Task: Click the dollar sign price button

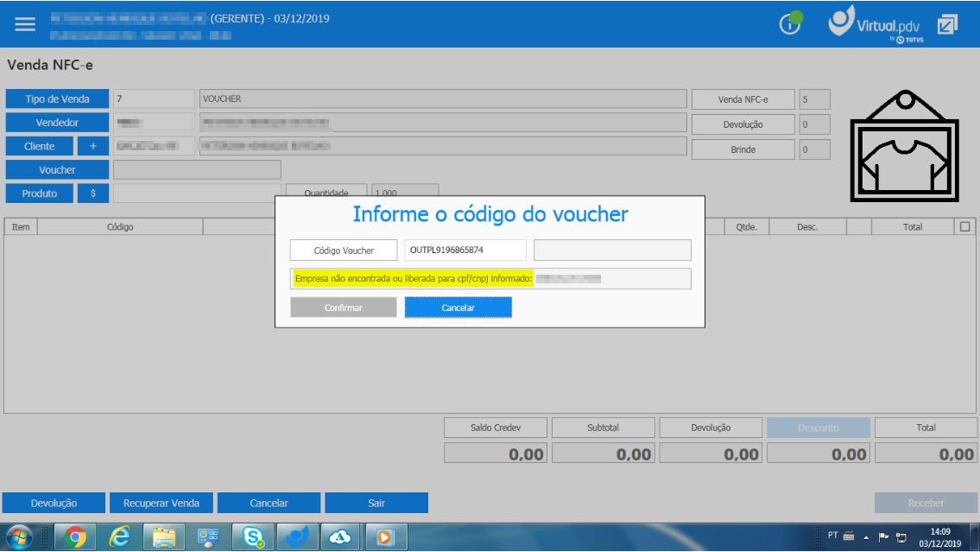Action: coord(93,194)
